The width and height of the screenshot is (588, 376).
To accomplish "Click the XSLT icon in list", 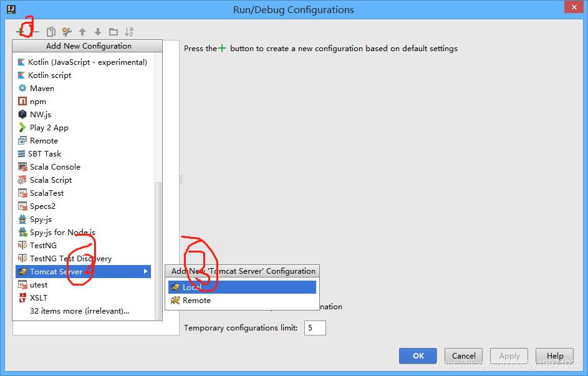I will pyautogui.click(x=22, y=297).
